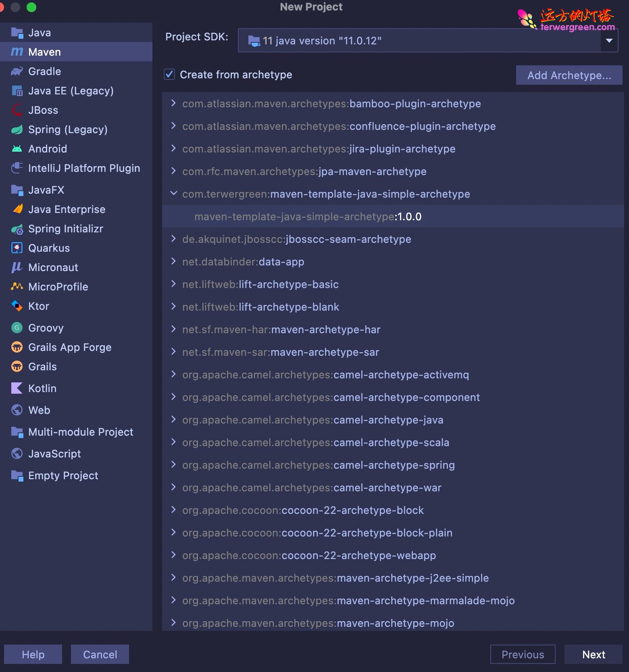Expand jbosscc-seam-archetype node

[x=173, y=239]
